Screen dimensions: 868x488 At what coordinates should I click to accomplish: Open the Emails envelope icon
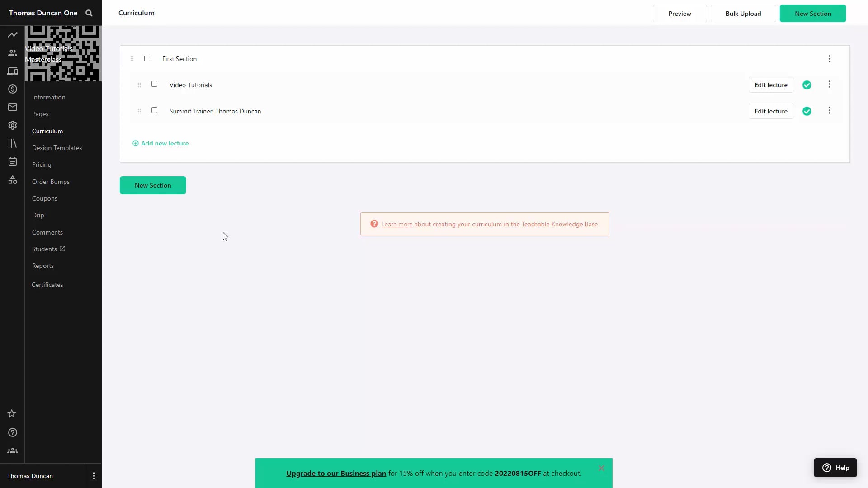point(12,107)
